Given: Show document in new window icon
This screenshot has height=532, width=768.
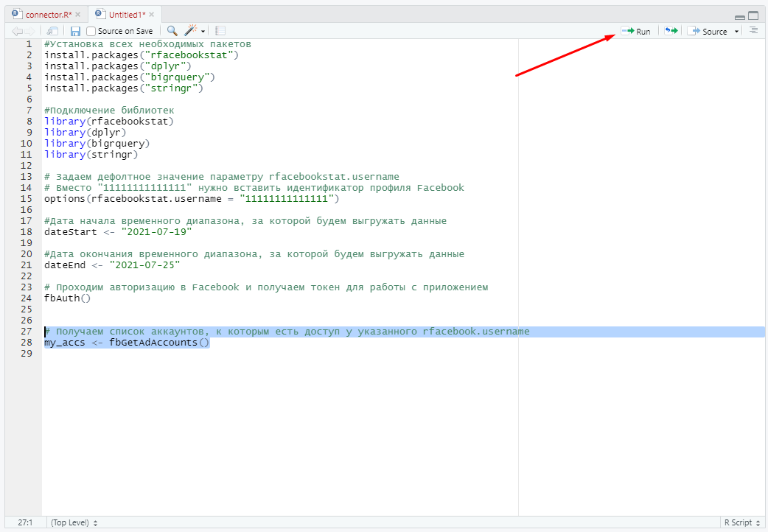Looking at the screenshot, I should click(x=52, y=31).
